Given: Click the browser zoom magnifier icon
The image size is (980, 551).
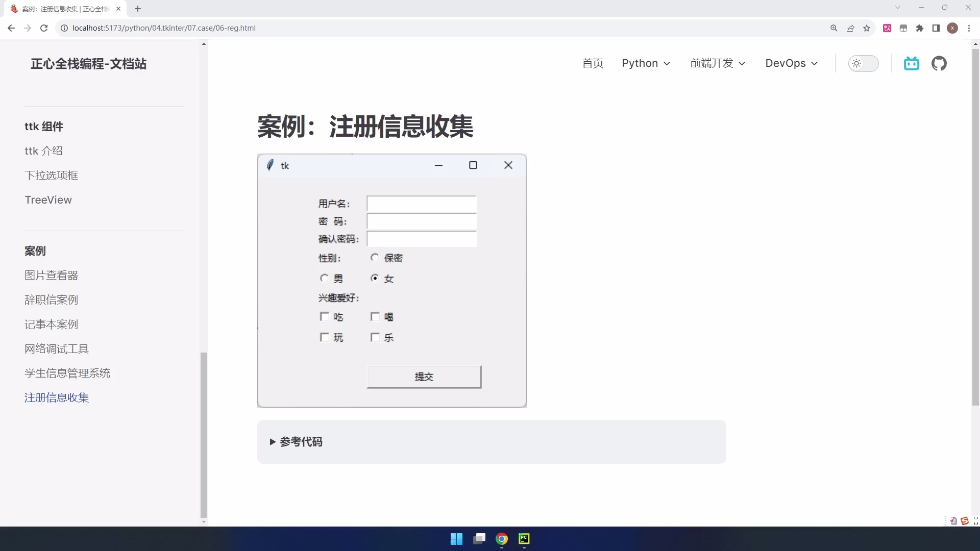Looking at the screenshot, I should pos(834,28).
